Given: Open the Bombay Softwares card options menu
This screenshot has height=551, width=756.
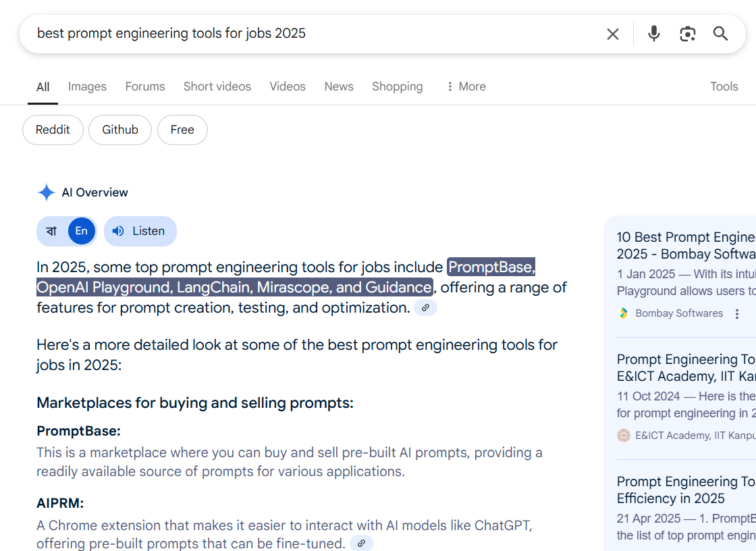Looking at the screenshot, I should click(736, 314).
